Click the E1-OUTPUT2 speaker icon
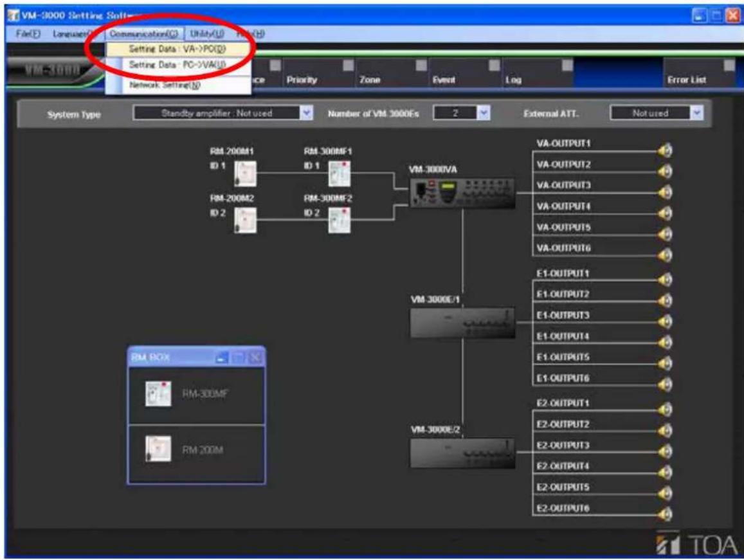 click(666, 300)
